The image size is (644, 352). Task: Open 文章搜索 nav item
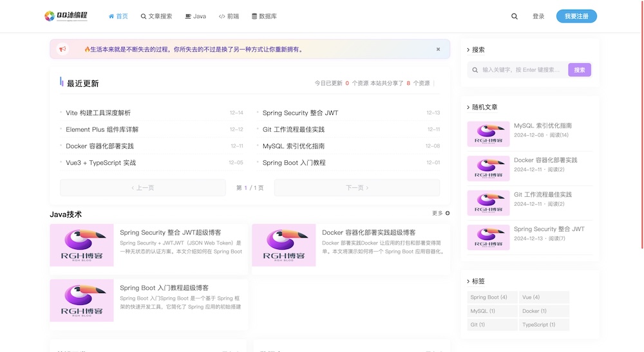point(156,17)
